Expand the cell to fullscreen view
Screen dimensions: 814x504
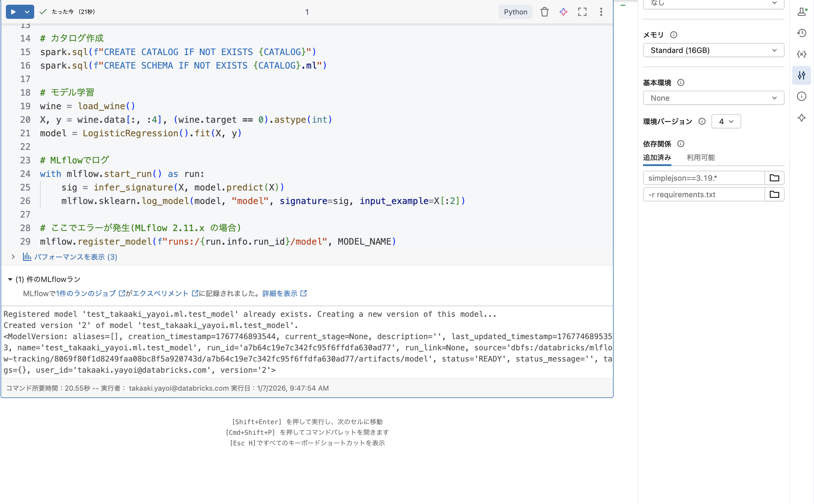[x=582, y=12]
